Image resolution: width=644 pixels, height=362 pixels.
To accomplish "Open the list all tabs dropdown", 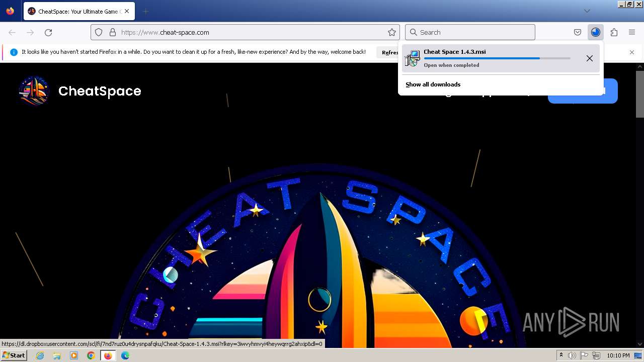I will [x=587, y=11].
